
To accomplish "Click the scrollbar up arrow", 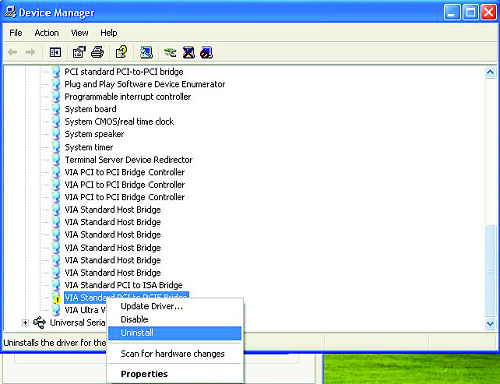I will [x=490, y=72].
